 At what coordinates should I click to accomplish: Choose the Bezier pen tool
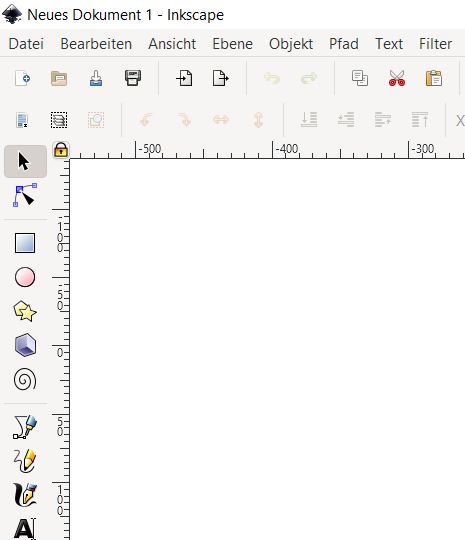pos(25,427)
